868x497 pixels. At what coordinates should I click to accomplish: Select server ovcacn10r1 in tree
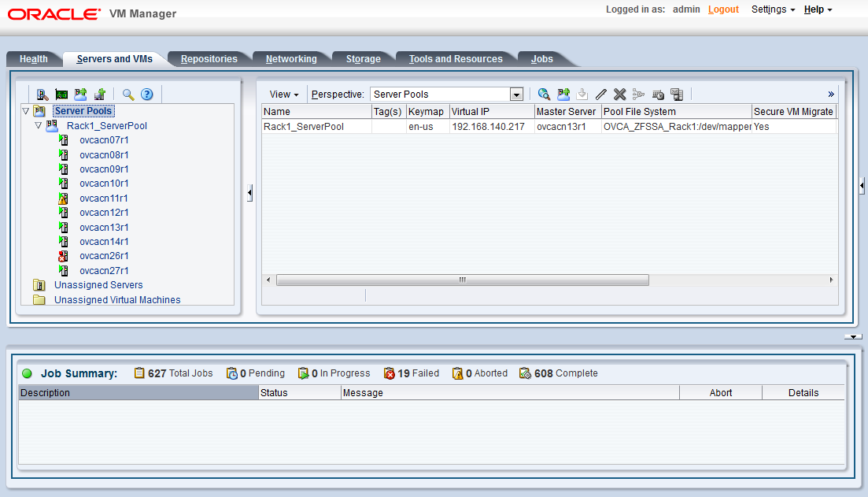[x=104, y=184]
